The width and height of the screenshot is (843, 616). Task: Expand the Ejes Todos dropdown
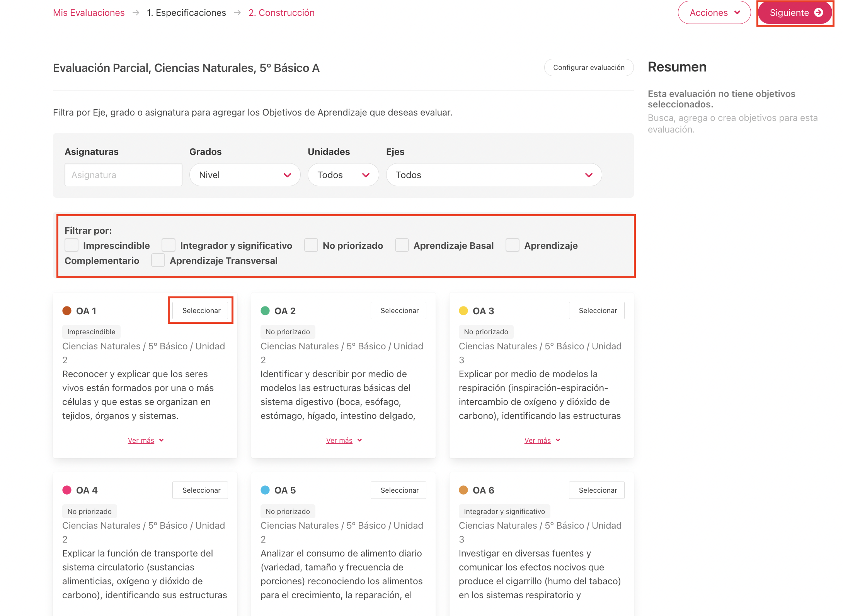point(494,175)
